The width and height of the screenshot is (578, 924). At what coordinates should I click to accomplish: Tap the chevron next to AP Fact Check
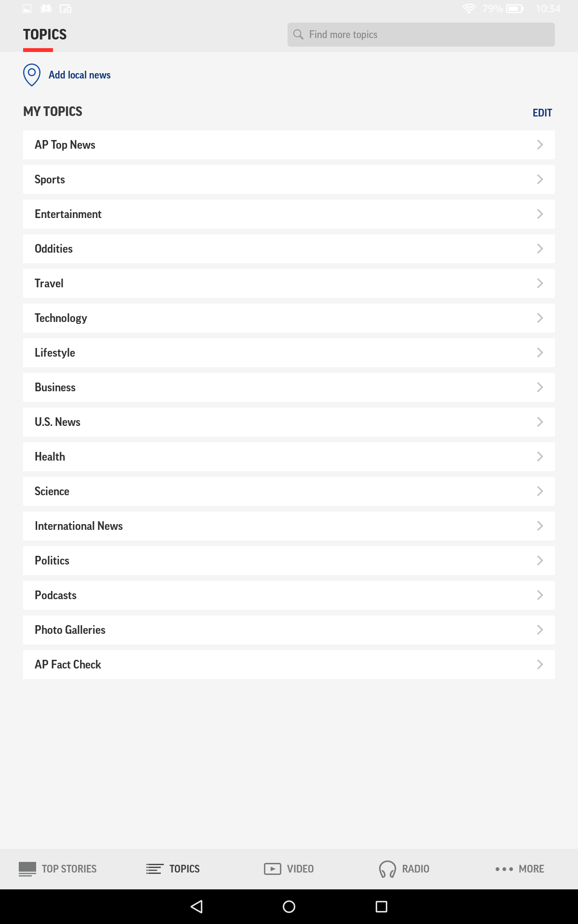(539, 664)
